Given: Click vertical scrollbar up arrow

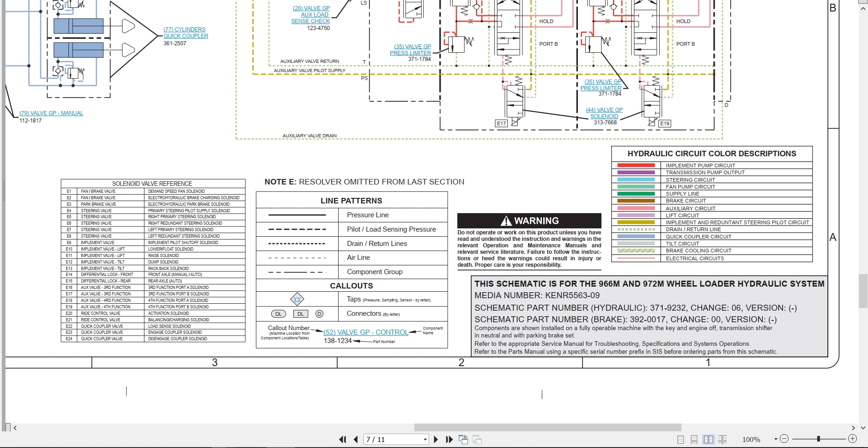Looking at the screenshot, I should [x=863, y=9].
